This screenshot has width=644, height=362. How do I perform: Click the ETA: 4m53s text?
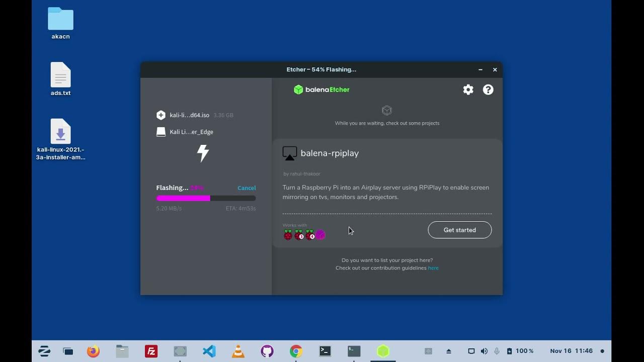point(240,208)
